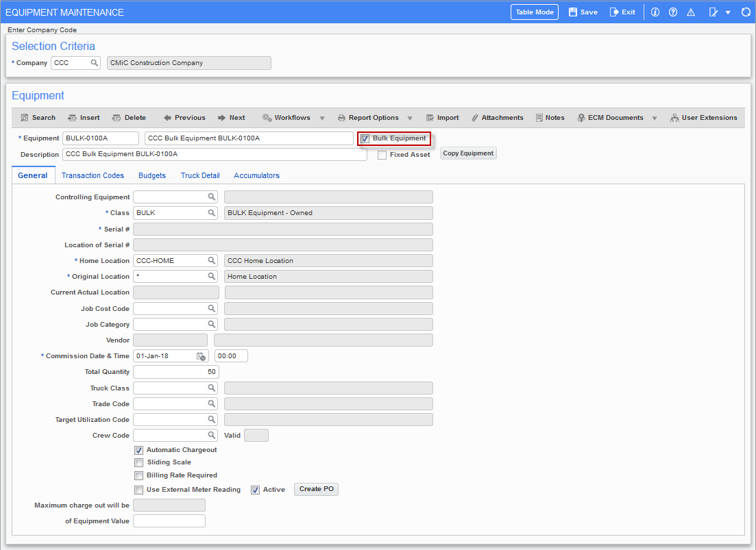Uncheck the Bulk Equipment checkbox
Screen dimensions: 756x550
tap(365, 139)
